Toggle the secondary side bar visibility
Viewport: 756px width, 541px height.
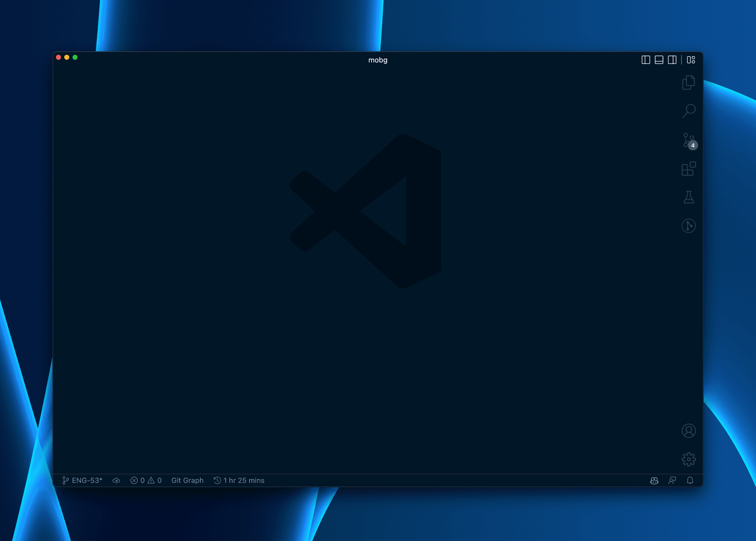[x=672, y=60]
